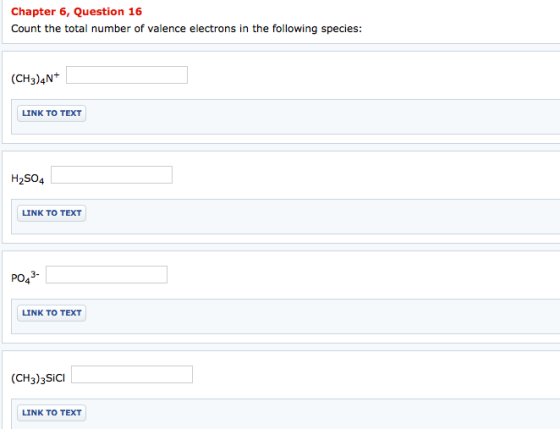Click the word 'species' in the question prompt

[341, 29]
